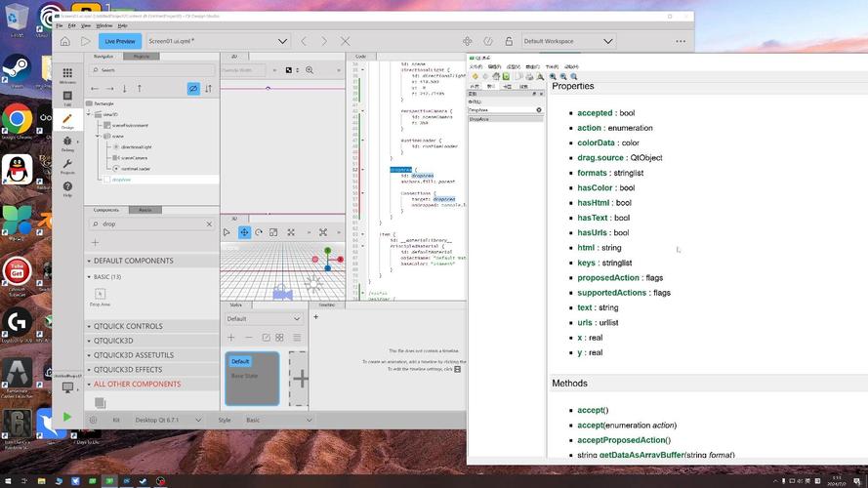Open the Default Workspace dropdown

[x=568, y=41]
